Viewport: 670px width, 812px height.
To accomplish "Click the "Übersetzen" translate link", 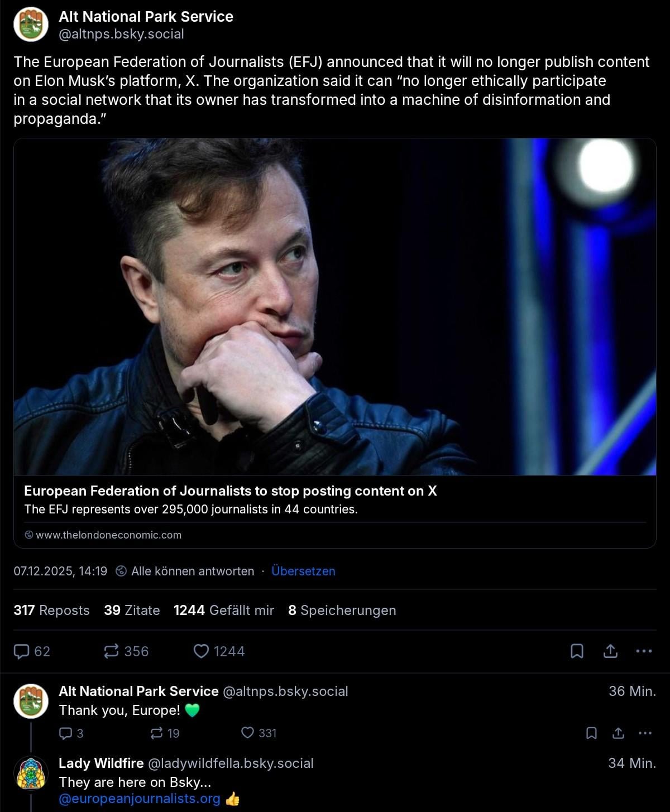I will (303, 571).
